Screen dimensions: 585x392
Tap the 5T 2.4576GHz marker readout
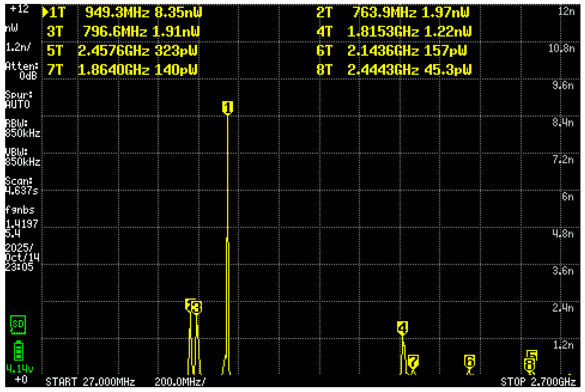(122, 51)
